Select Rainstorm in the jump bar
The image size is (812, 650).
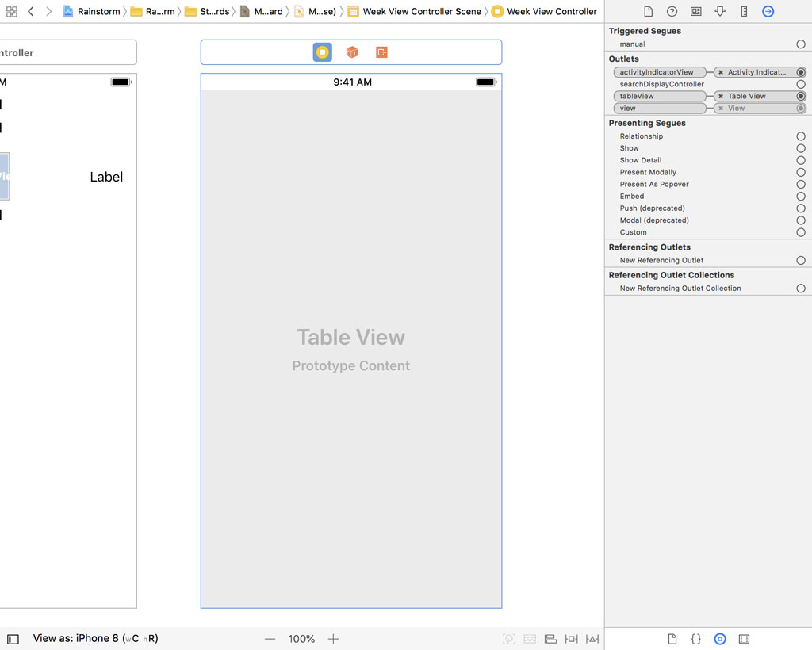click(94, 11)
